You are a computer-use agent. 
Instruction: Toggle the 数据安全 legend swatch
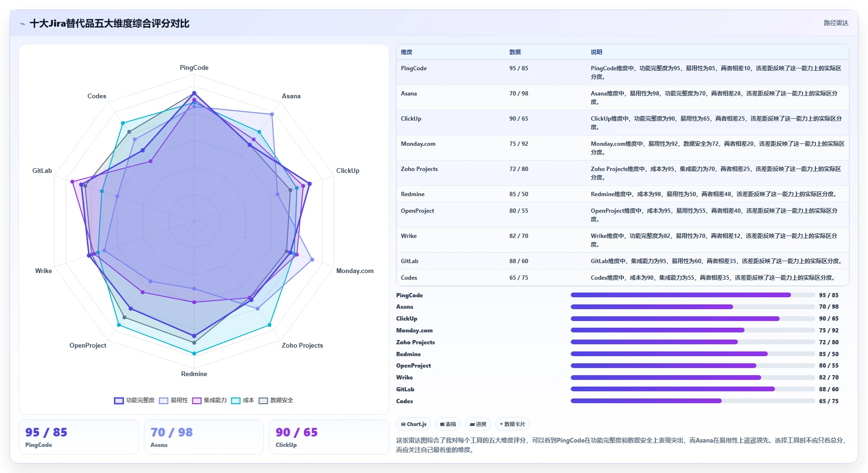(263, 401)
